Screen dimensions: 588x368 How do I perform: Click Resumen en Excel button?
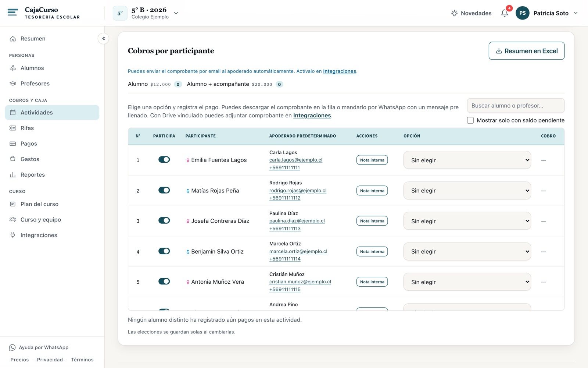click(x=526, y=51)
